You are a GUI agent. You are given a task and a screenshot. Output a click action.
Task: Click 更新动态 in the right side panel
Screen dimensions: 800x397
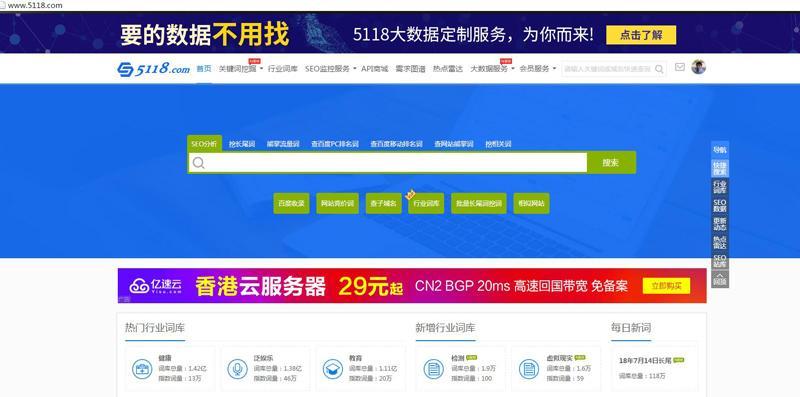click(720, 224)
